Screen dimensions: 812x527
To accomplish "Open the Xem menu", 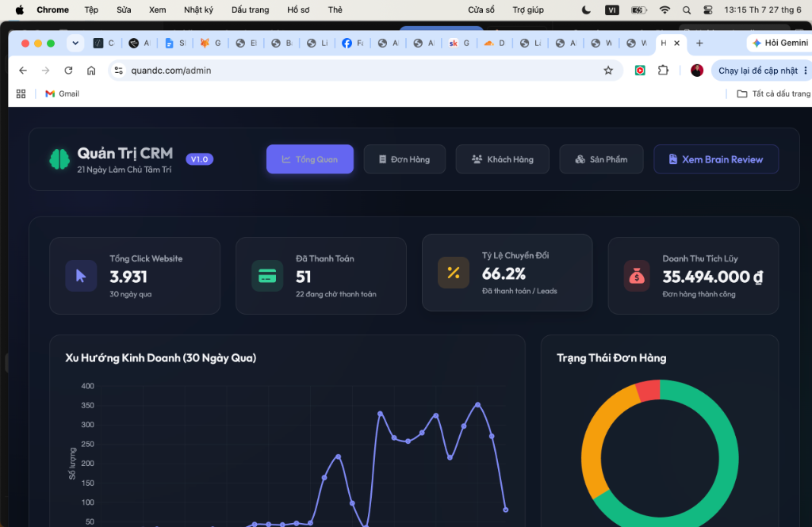I will [x=158, y=10].
